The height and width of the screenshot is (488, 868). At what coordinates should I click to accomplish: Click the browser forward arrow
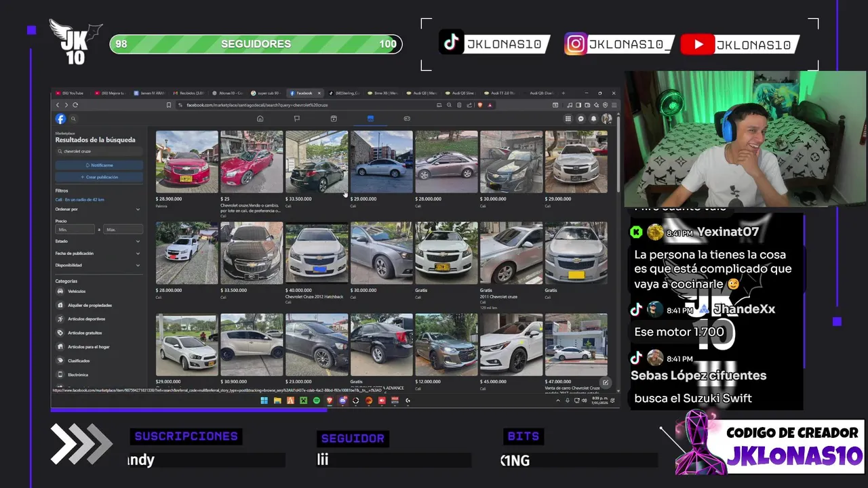[66, 105]
